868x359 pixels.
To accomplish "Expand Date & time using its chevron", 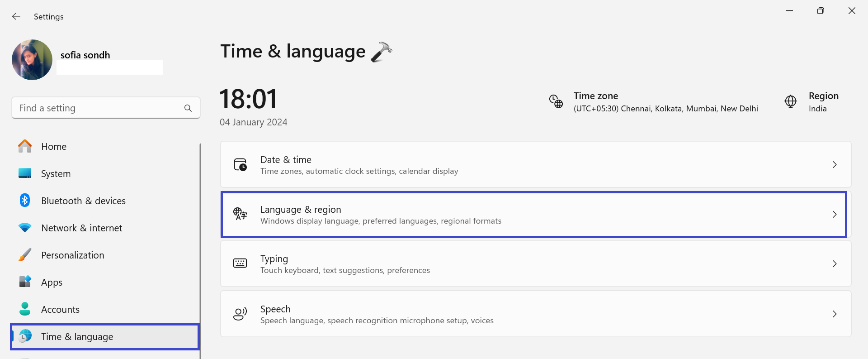I will 834,165.
